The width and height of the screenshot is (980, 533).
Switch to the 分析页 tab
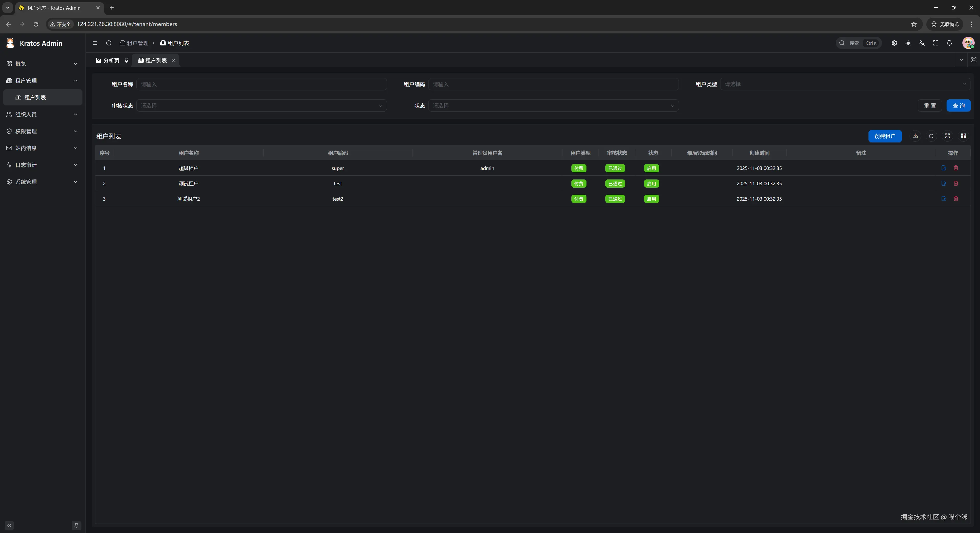pos(108,60)
